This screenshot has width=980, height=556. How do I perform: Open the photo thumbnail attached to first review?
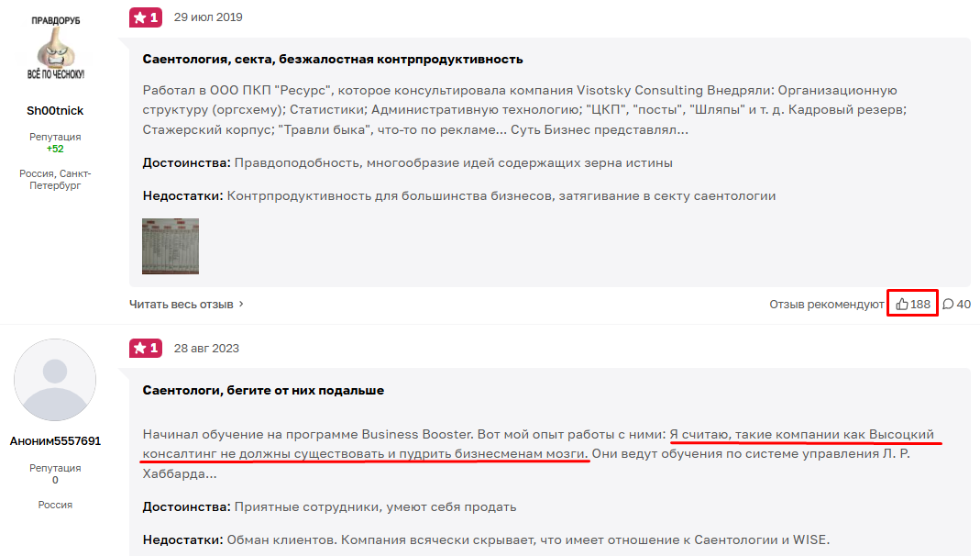(x=170, y=247)
